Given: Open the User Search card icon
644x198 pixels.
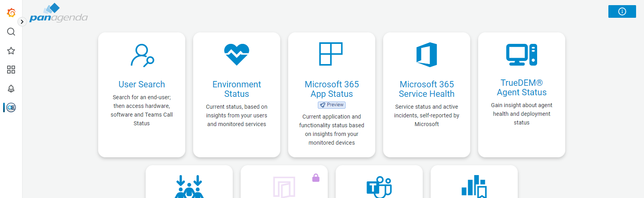Looking at the screenshot, I should coord(142,55).
